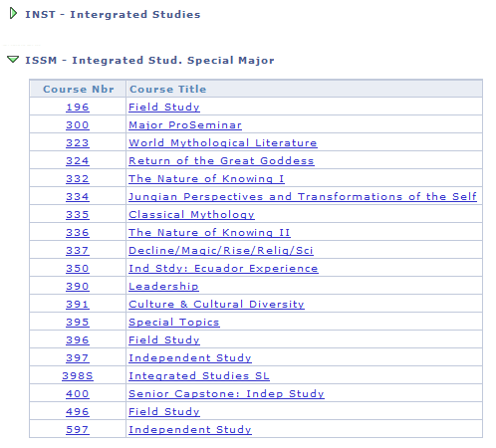Click the ISSM - Integrated Stud. Special Major heading
The image size is (496, 448).
tap(149, 60)
